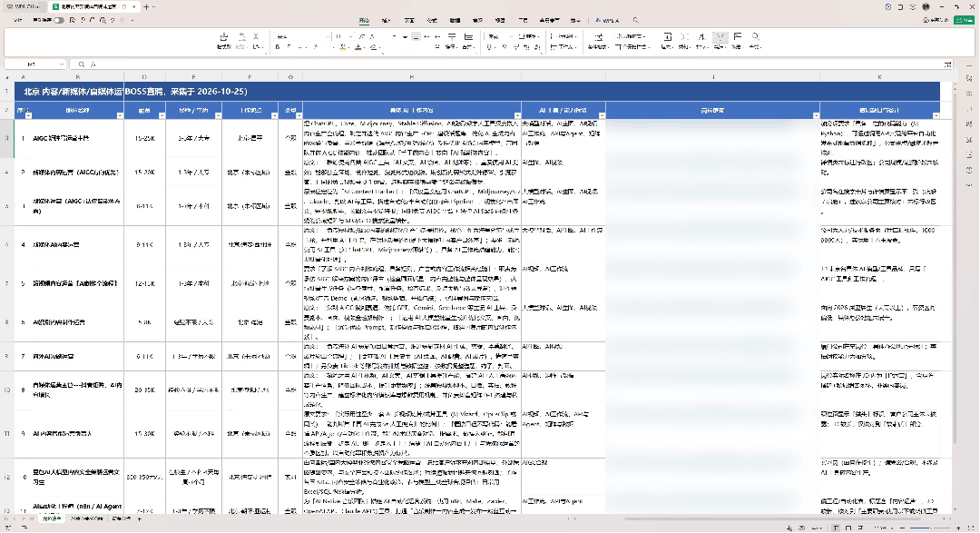Click the Freeze Panes icon
This screenshot has width=980, height=533.
click(738, 37)
